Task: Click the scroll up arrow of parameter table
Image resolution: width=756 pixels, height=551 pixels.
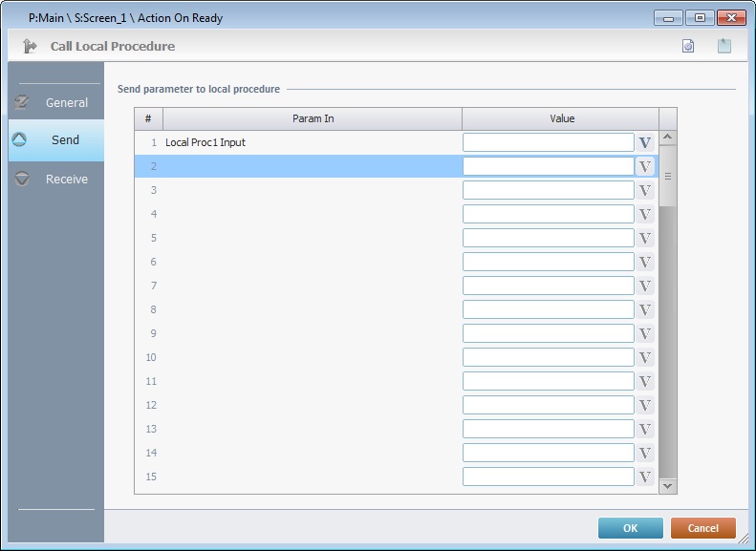Action: tap(668, 138)
